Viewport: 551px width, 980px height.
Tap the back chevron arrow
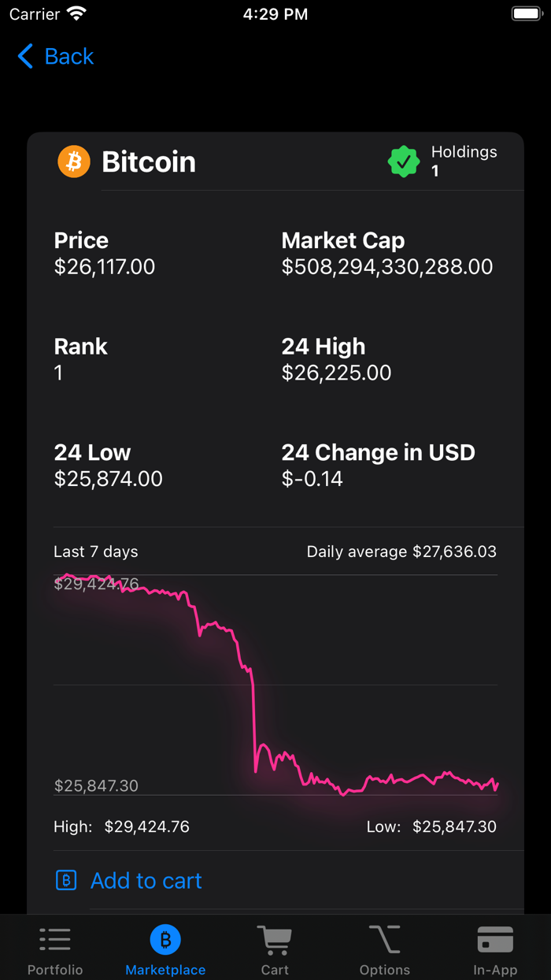[24, 56]
